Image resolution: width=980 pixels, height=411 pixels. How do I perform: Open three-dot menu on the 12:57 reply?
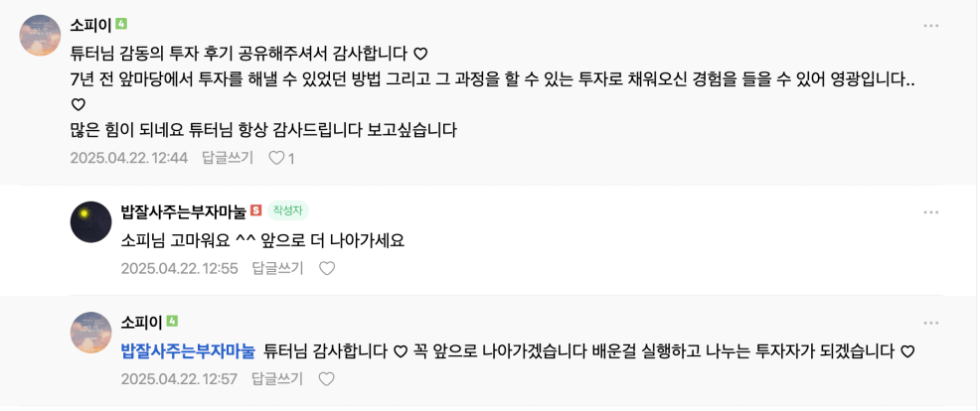pos(930,323)
